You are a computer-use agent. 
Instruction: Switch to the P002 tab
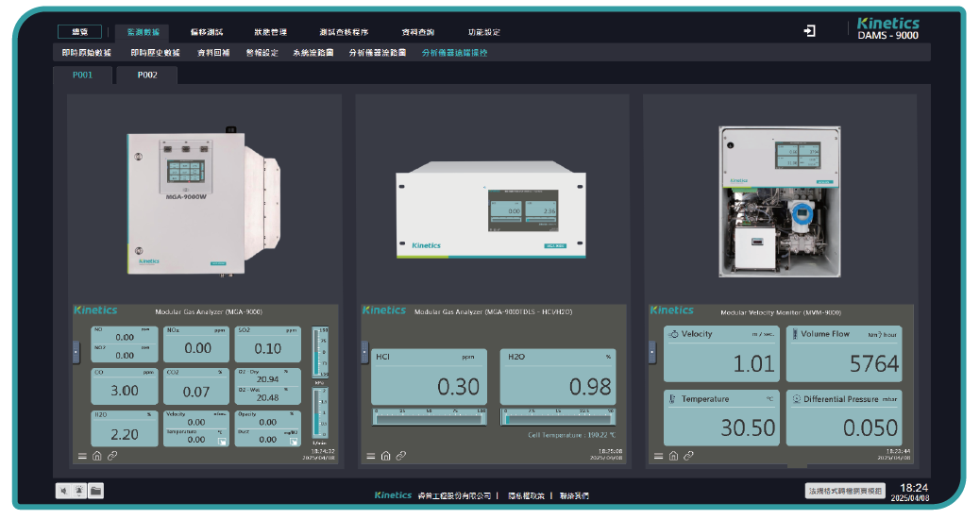(x=147, y=75)
